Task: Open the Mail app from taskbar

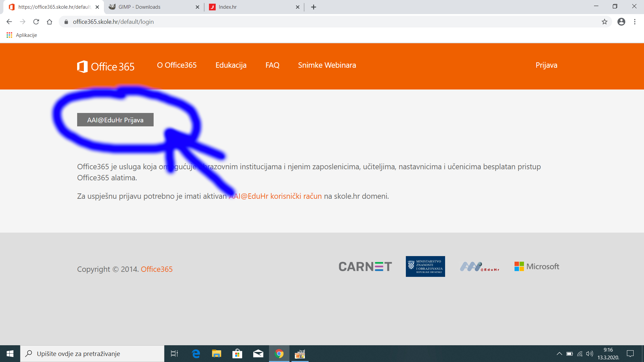Action: coord(258,354)
